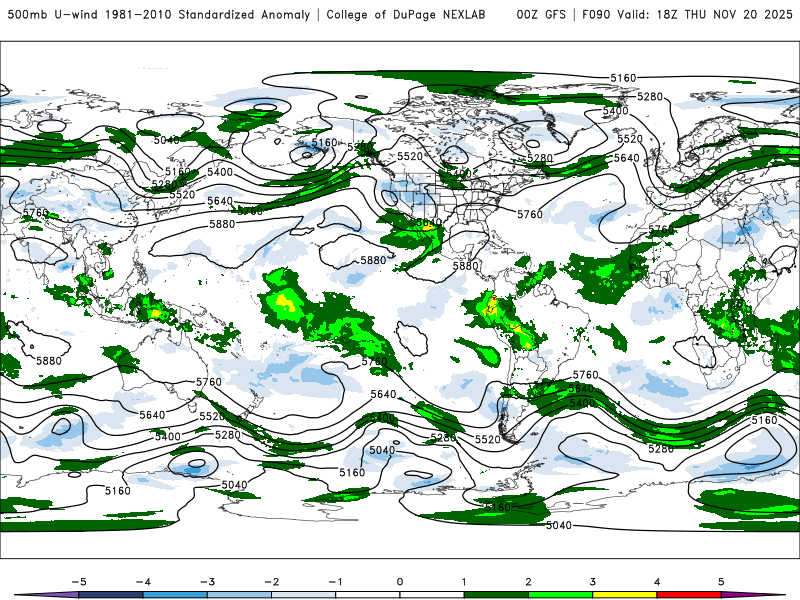Image resolution: width=800 pixels, height=600 pixels.
Task: Click '1981-2010 Standardized Anomaly' in the header
Action: (208, 14)
